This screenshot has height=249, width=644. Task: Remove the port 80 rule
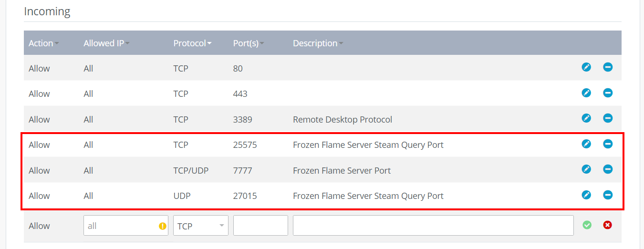coord(608,67)
